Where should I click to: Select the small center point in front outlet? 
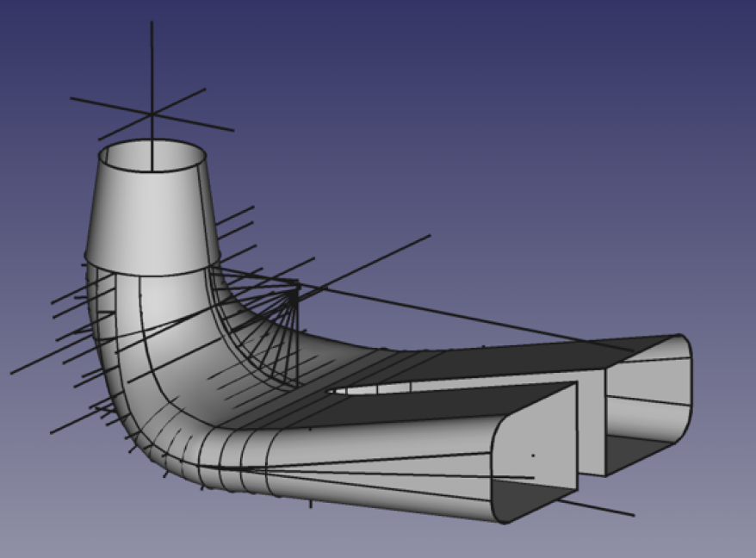click(x=533, y=456)
